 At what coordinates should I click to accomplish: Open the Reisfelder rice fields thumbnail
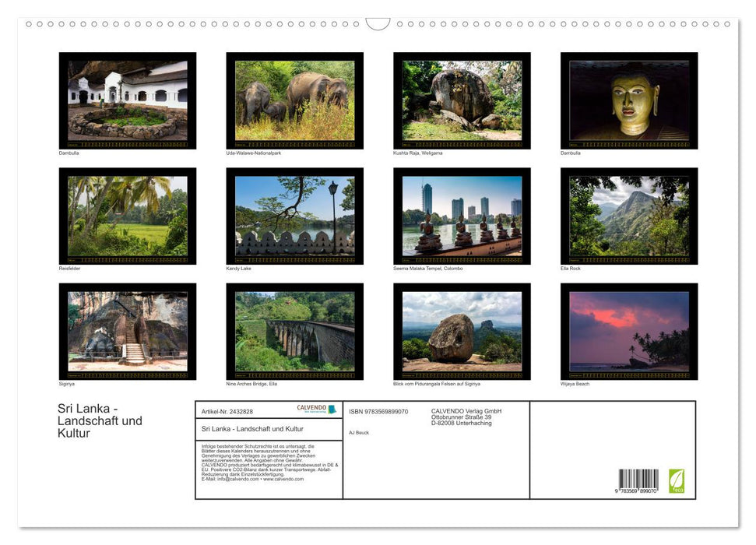[127, 216]
